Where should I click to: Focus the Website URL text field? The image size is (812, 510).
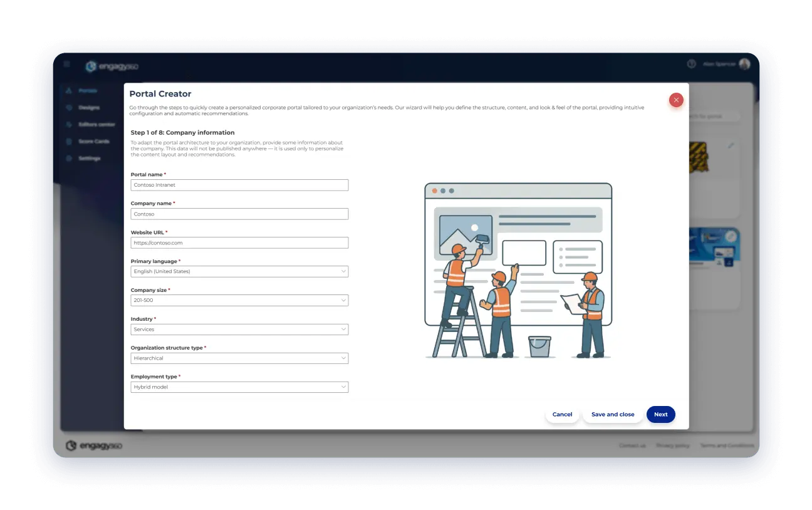[x=239, y=243]
